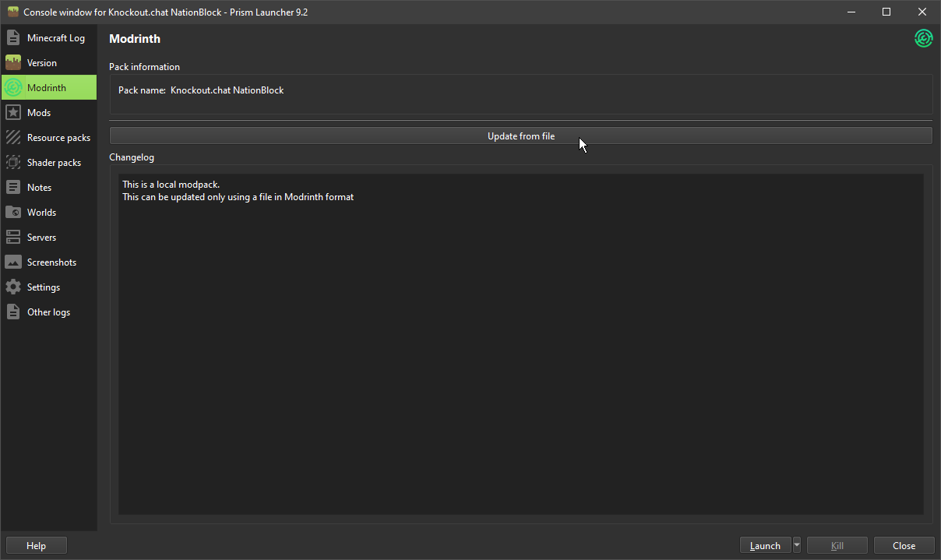This screenshot has height=560, width=941.
Task: Click the Other logs document icon
Action: click(x=13, y=312)
